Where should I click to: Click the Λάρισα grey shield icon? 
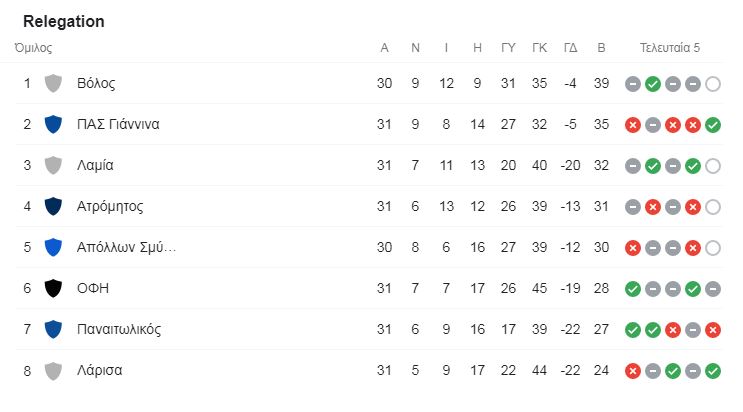coord(53,370)
